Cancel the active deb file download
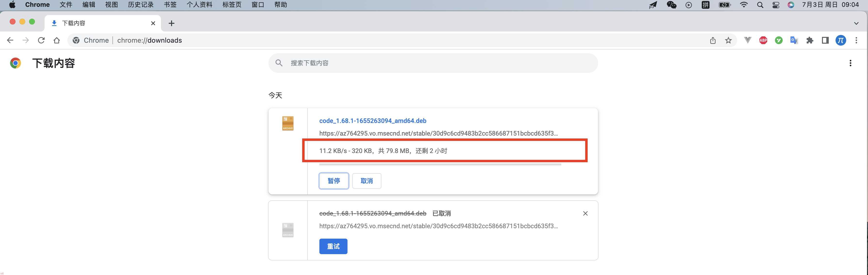The image size is (868, 275). click(x=366, y=180)
